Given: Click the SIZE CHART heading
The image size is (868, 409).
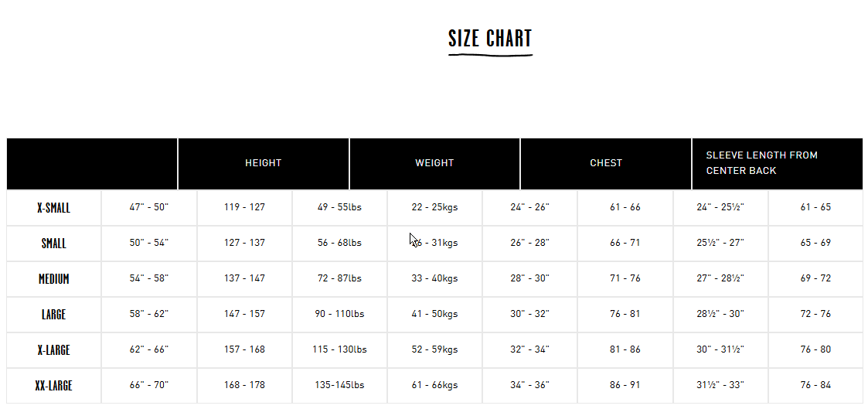Looking at the screenshot, I should coord(490,39).
